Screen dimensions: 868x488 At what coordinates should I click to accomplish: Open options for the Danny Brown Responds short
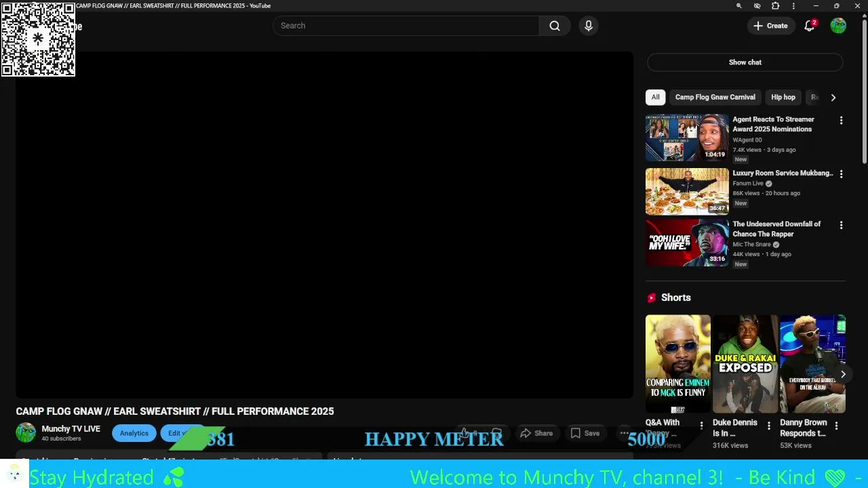pos(836,426)
